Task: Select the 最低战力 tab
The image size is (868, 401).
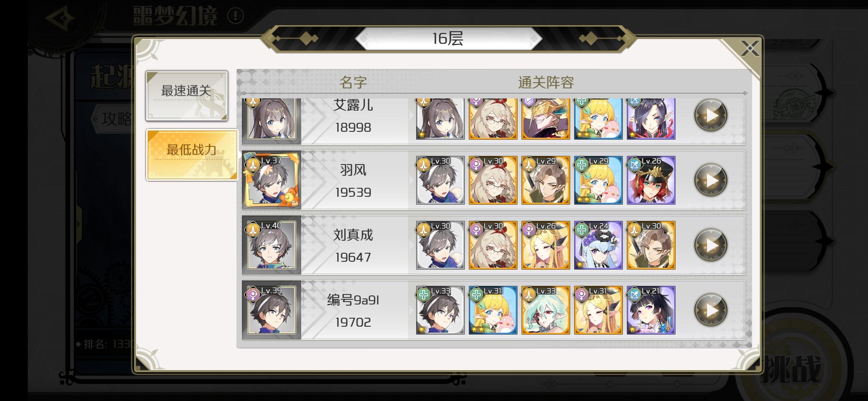Action: tap(192, 154)
